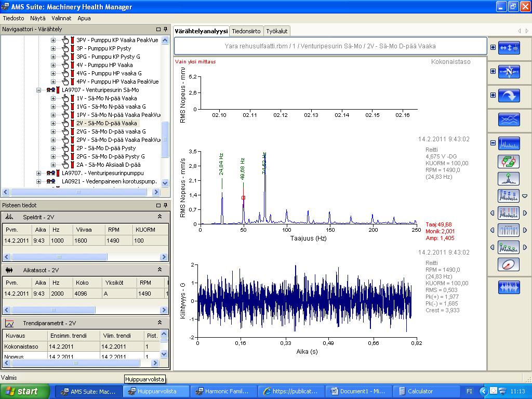
Task: Select the harmonic cursor lines tool
Action: tap(509, 213)
